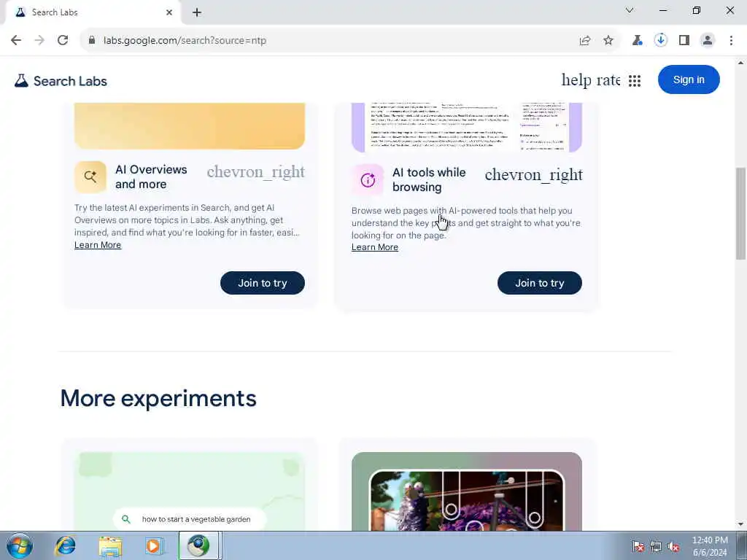
Task: Click the AI tools while browsing title
Action: (x=429, y=179)
